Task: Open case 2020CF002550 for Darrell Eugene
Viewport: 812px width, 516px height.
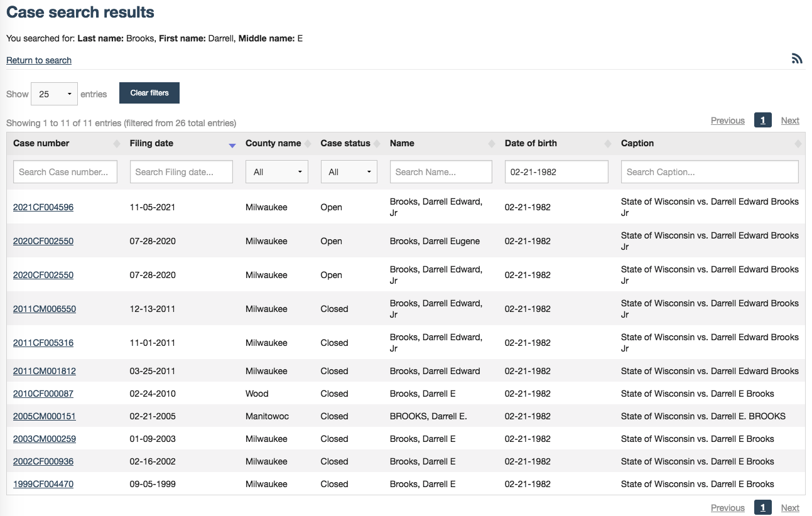Action: point(43,241)
